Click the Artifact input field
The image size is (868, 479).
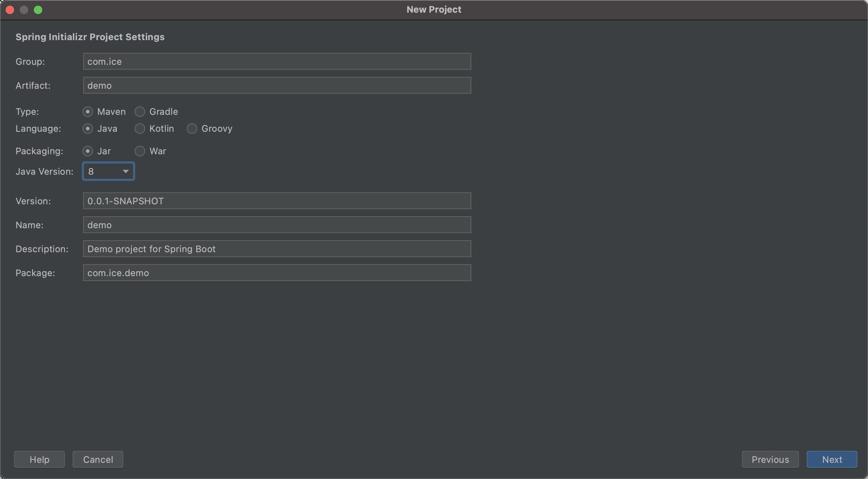pyautogui.click(x=277, y=85)
